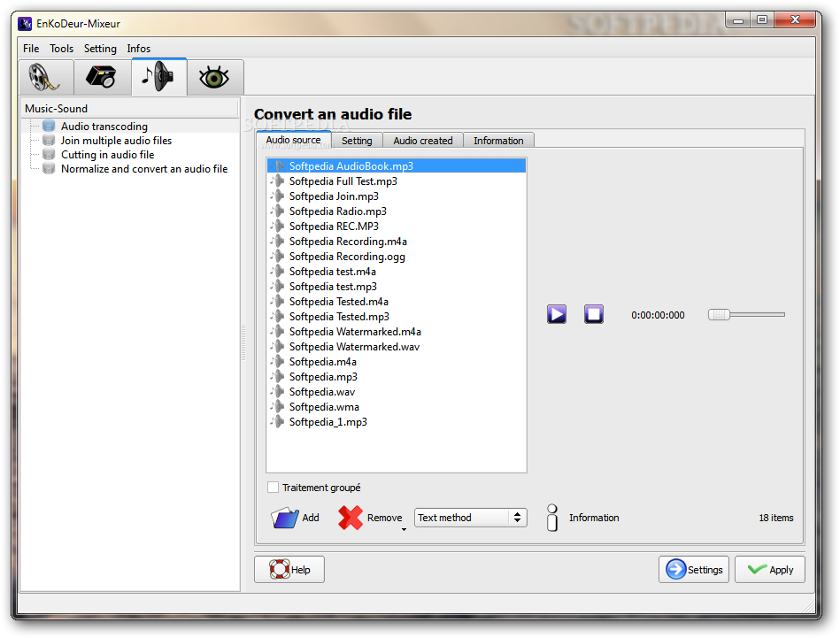This screenshot has height=638, width=840.
Task: Click the speaker icon beside Softpedia_1.mp3
Action: [278, 421]
